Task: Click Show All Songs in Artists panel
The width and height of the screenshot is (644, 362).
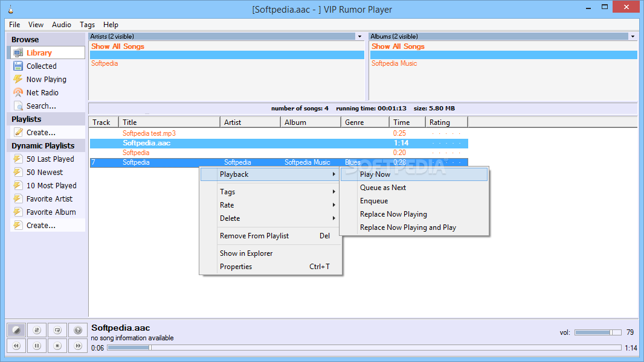Action: coord(118,46)
